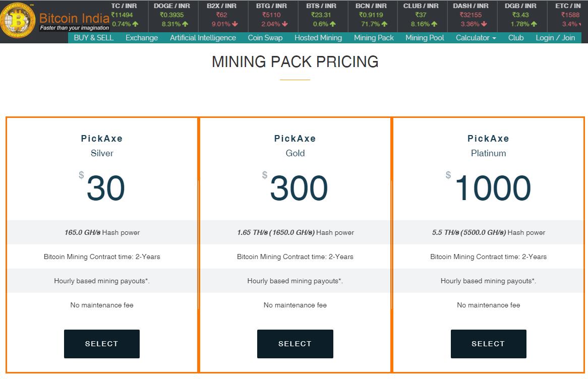Viewport: 588px width, 379px height.
Task: Open the Artificial Intelligence section
Action: [203, 38]
